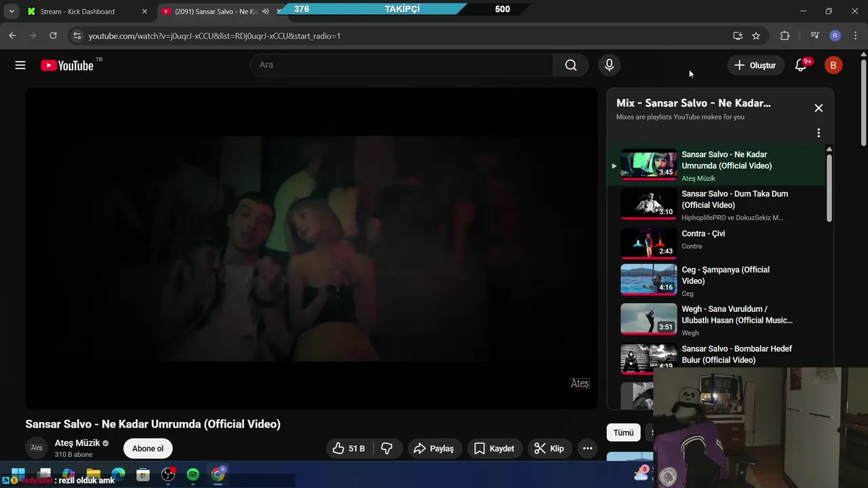Open the tab search dropdown arrow
This screenshot has height=488, width=868.
(11, 12)
